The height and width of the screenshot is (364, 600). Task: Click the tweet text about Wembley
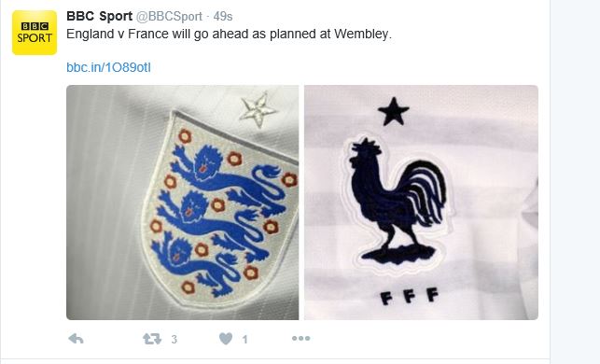tap(230, 34)
